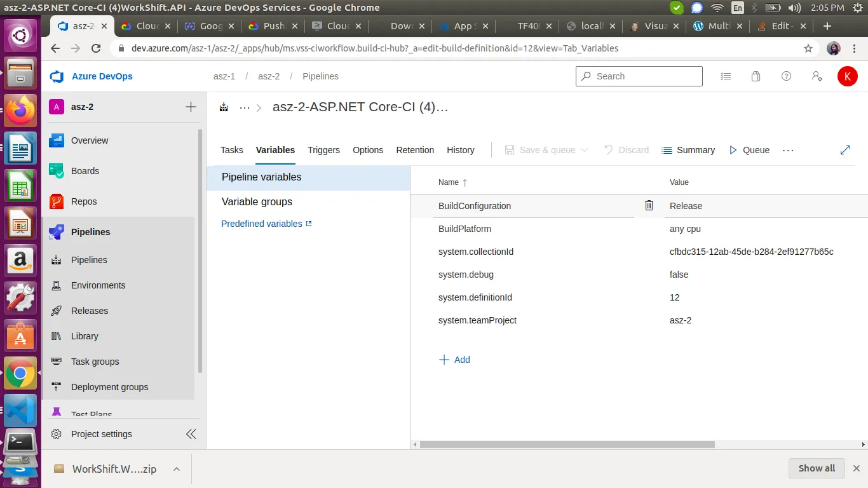This screenshot has width=868, height=488.
Task: Open the more actions ellipsis after Queue
Action: [x=788, y=150]
